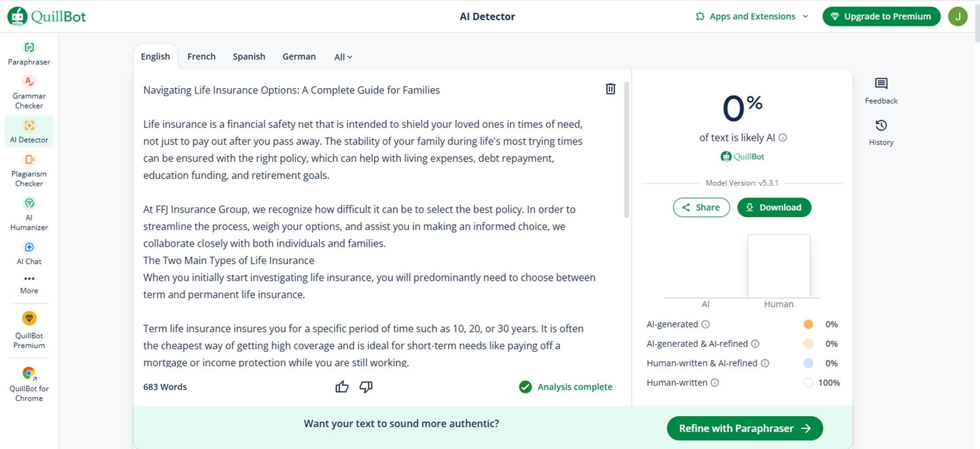Info icon beside AI-generated label
Viewport: 980px width, 449px height.
[706, 324]
